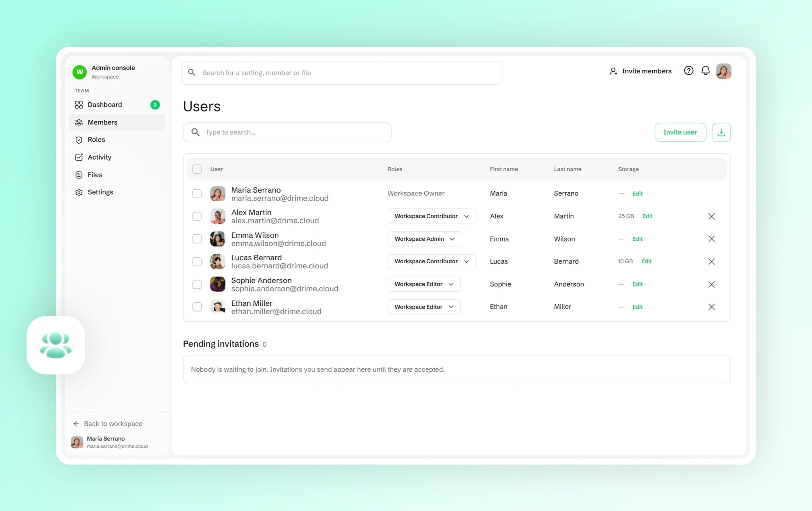Check the box for Alex Martin
The width and height of the screenshot is (812, 511).
[x=197, y=216]
